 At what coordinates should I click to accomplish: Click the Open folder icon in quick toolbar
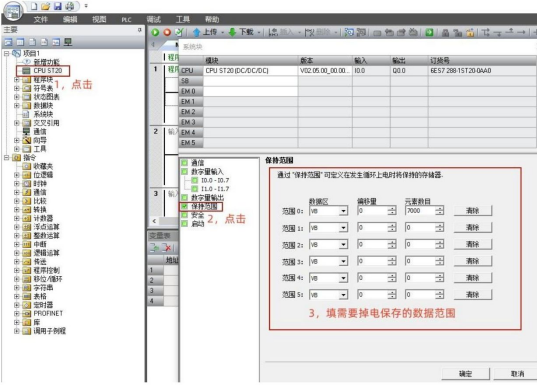coord(46,6)
